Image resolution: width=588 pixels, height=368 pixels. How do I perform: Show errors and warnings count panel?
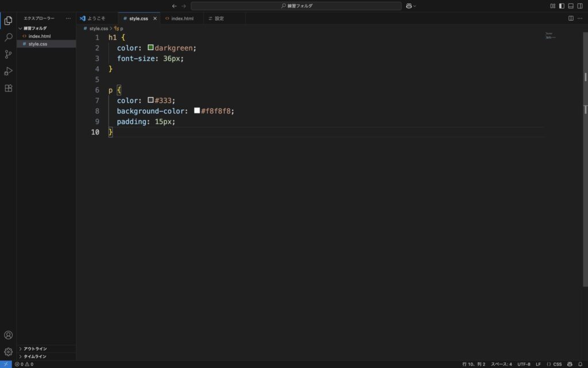pyautogui.click(x=24, y=364)
